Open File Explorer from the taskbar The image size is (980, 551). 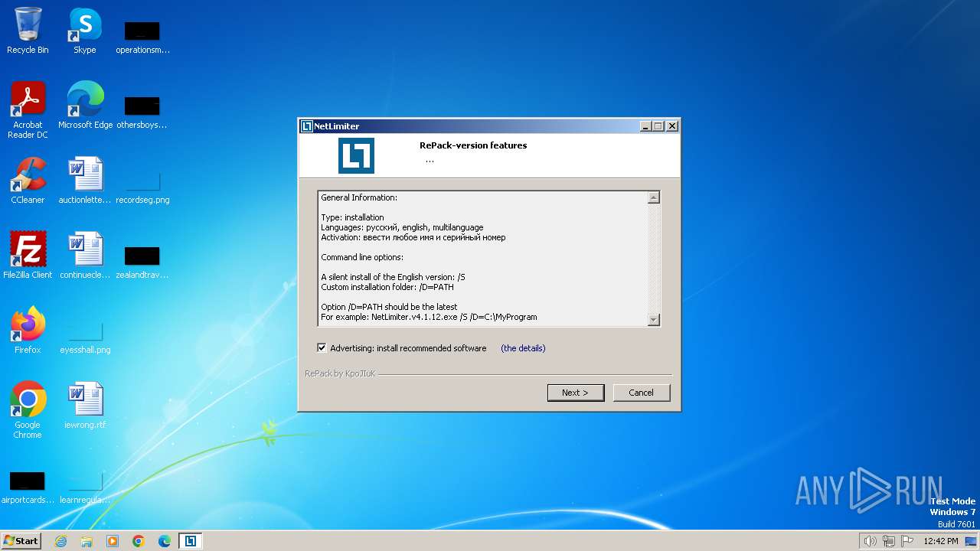[x=87, y=541]
